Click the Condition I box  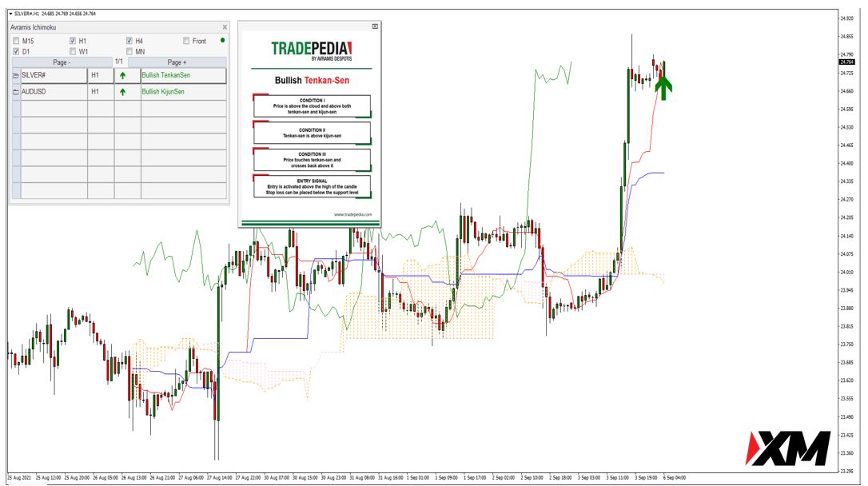(x=313, y=106)
